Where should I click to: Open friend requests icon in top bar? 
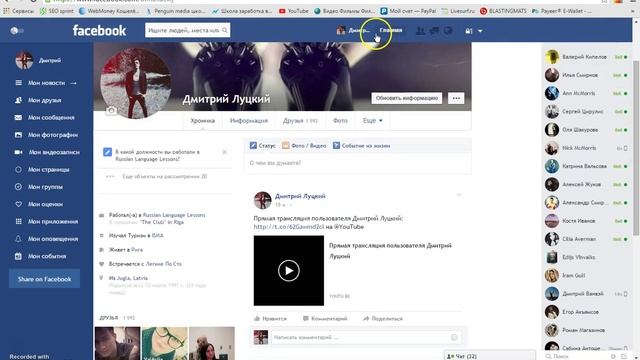(420, 31)
